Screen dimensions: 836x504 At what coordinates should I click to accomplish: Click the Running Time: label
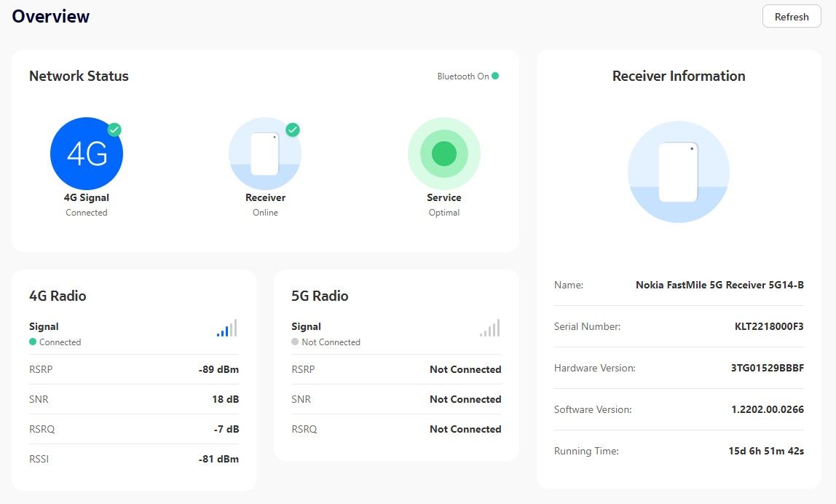(586, 452)
